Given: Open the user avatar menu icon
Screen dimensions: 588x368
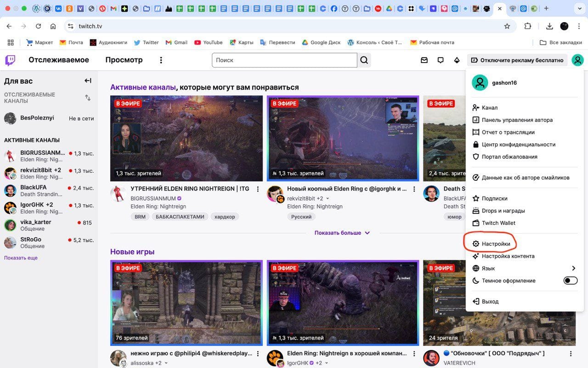Looking at the screenshot, I should pos(577,60).
